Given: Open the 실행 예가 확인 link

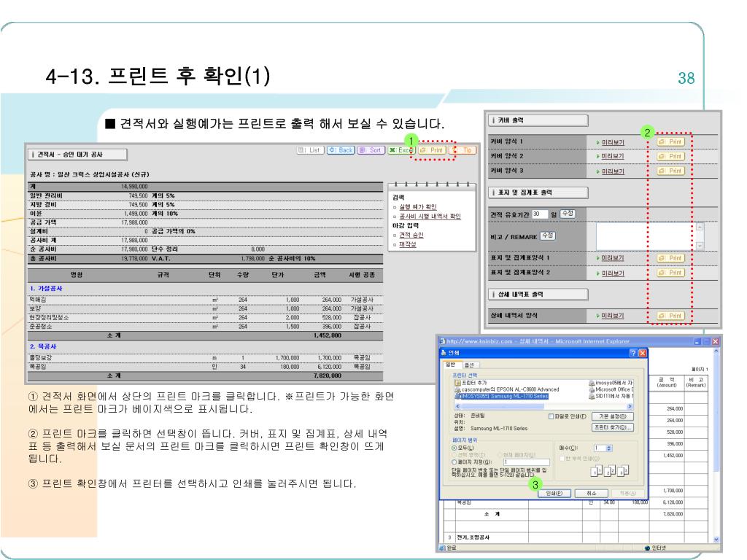Looking at the screenshot, I should [x=418, y=206].
